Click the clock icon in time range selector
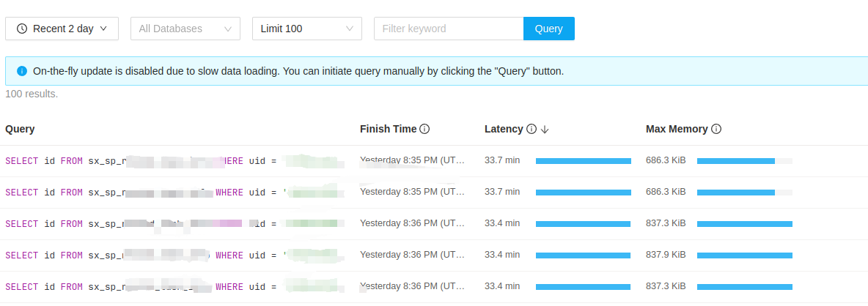This screenshot has width=868, height=306. [x=22, y=29]
